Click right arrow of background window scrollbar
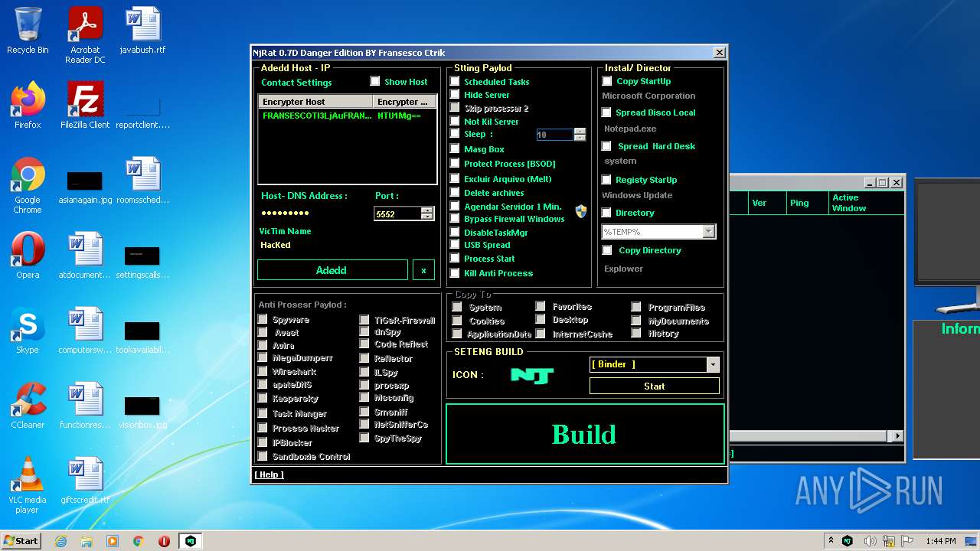The height and width of the screenshot is (551, 980). pos(897,435)
